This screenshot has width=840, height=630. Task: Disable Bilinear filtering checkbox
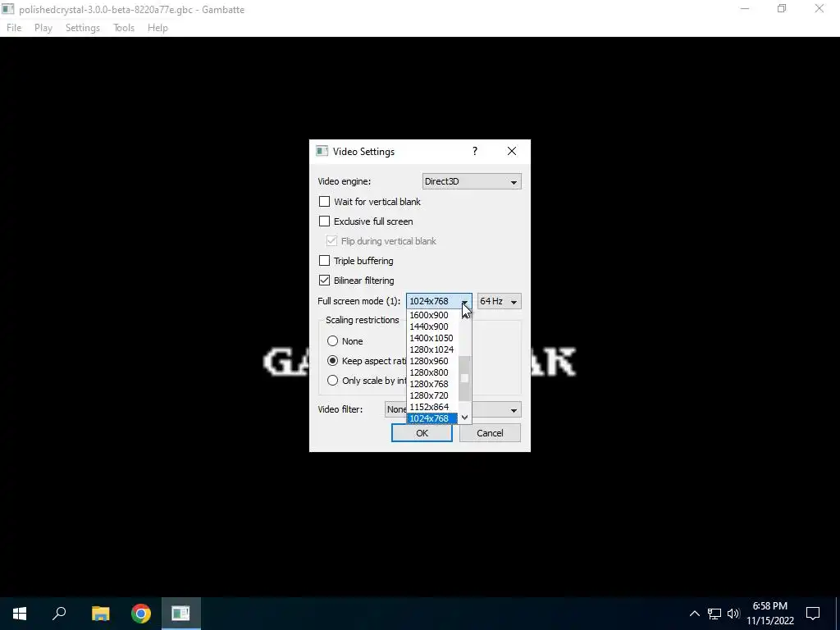(324, 281)
